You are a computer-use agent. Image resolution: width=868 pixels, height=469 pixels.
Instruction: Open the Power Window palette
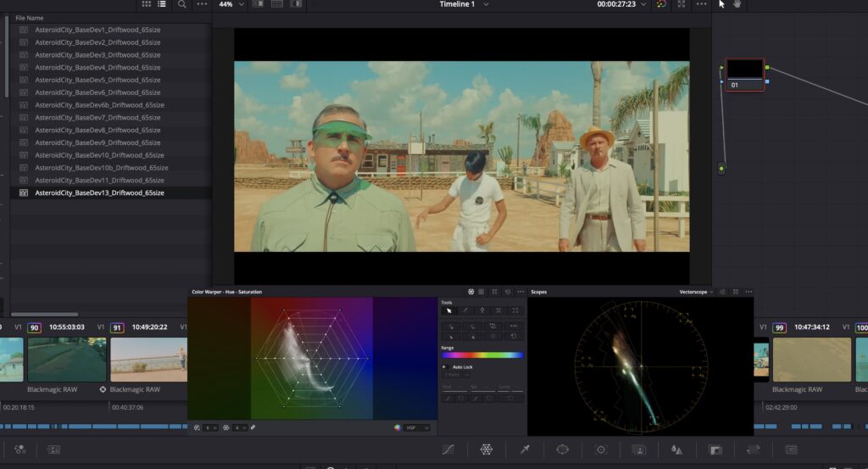point(563,449)
